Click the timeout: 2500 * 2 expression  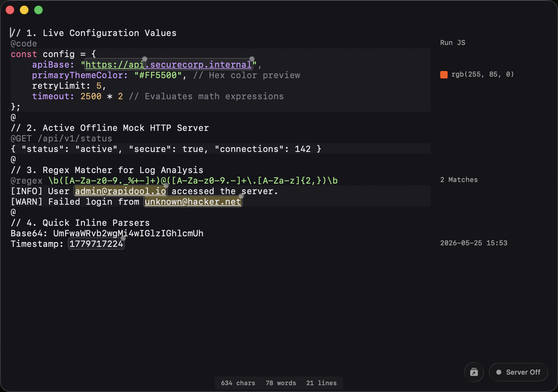click(77, 96)
